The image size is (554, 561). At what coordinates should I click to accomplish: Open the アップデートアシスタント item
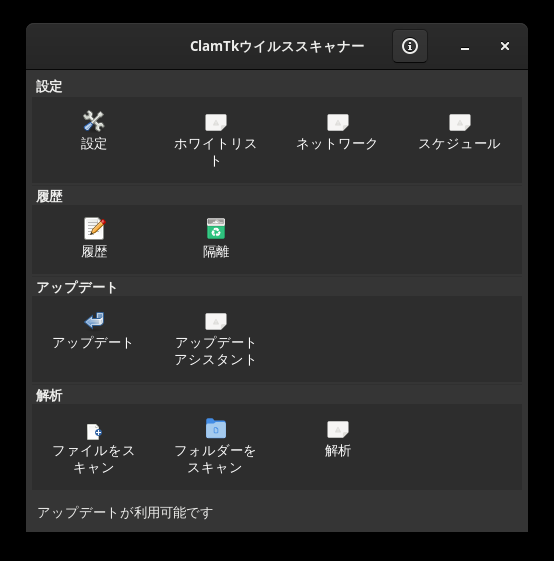(x=215, y=321)
